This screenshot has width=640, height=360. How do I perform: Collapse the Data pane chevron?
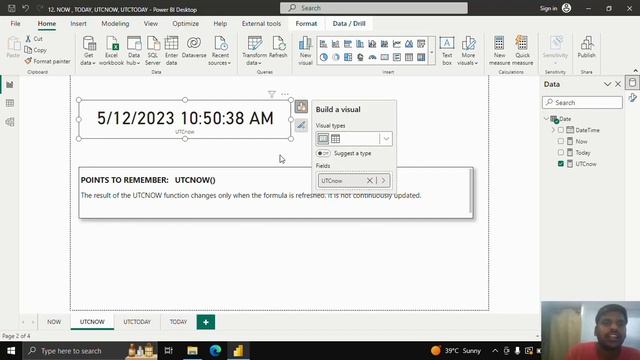[x=607, y=84]
